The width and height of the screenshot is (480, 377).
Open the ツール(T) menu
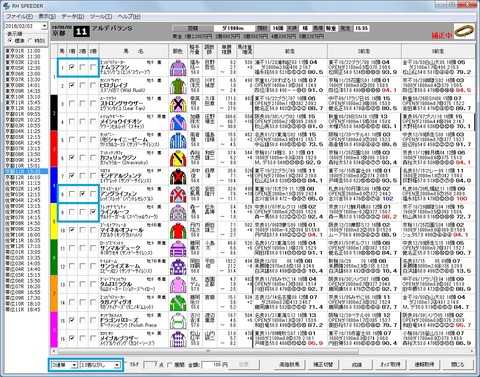coord(101,16)
